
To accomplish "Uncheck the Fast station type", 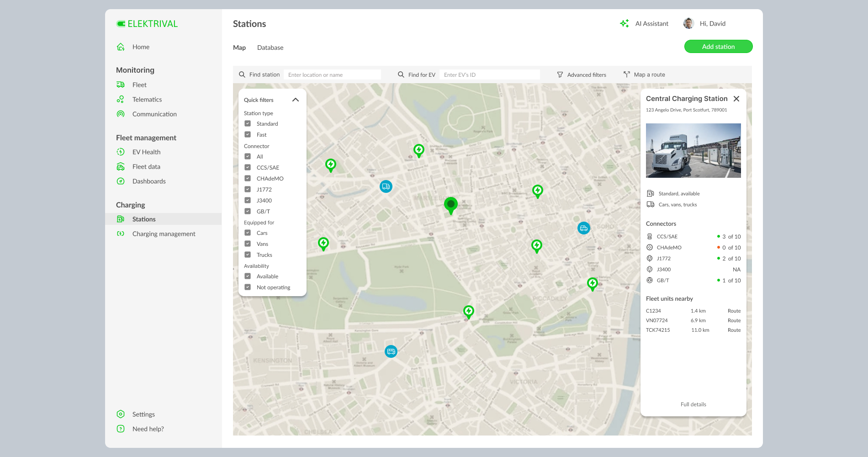I will pyautogui.click(x=248, y=134).
